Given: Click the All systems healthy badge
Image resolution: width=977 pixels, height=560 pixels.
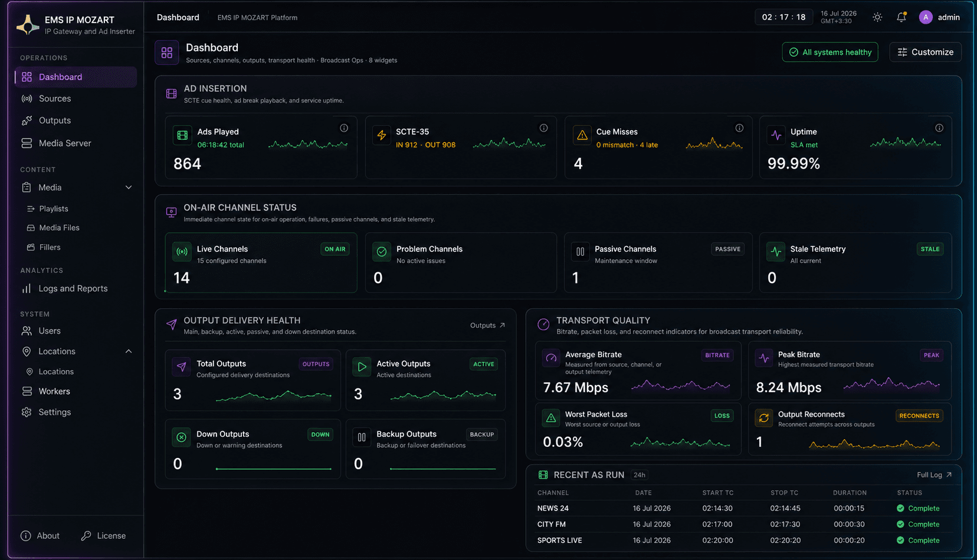Looking at the screenshot, I should click(830, 52).
